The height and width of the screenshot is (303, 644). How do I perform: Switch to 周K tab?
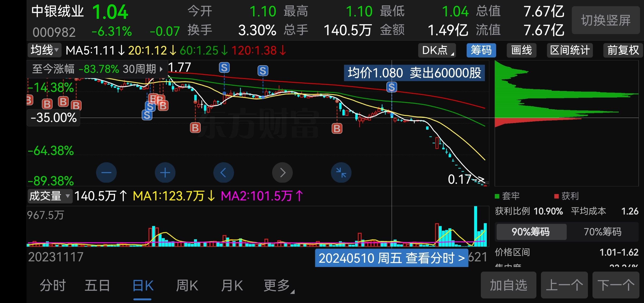(187, 286)
